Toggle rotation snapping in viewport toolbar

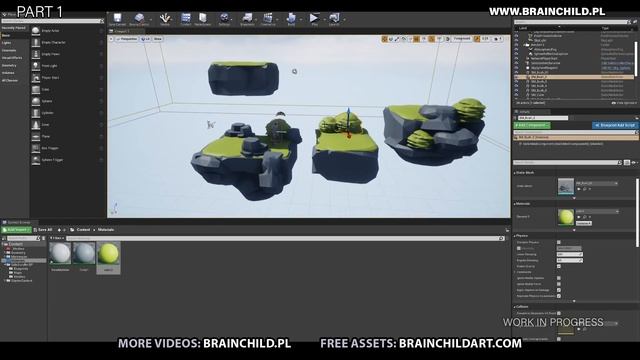(x=431, y=39)
